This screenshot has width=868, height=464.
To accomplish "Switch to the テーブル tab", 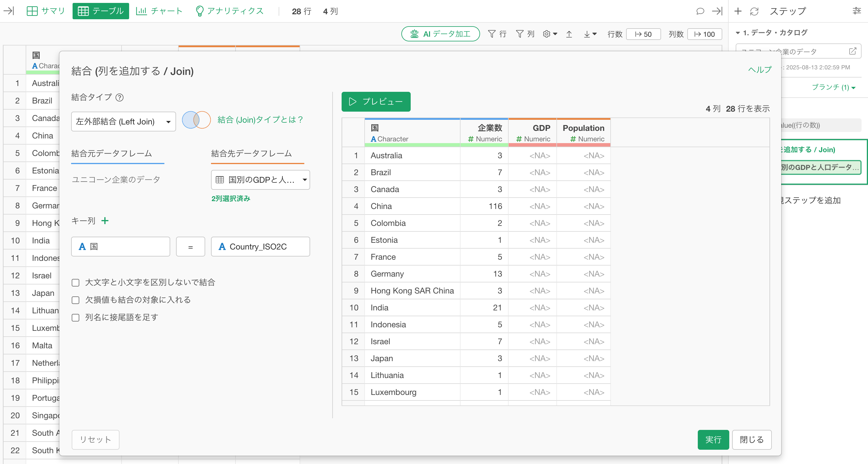I will click(x=101, y=11).
